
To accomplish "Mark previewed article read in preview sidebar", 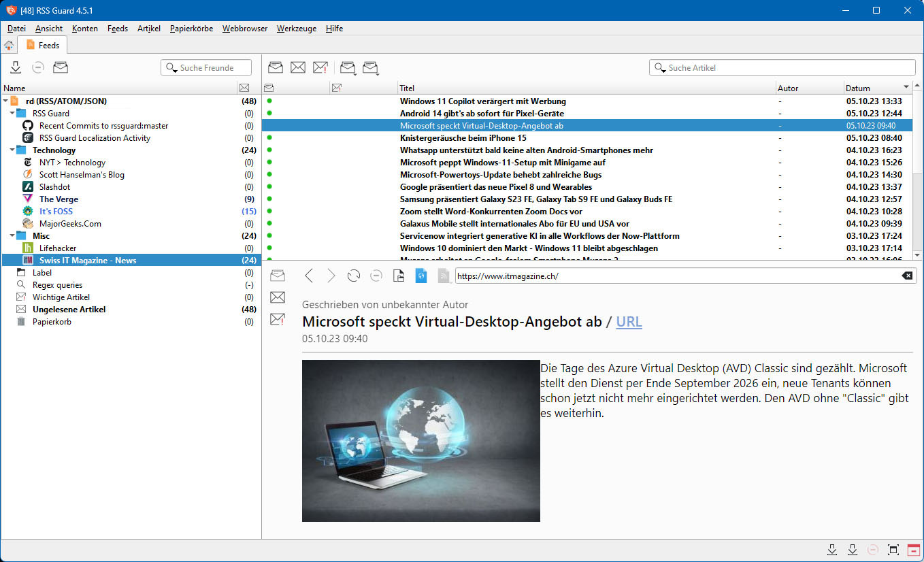I will pyautogui.click(x=278, y=276).
